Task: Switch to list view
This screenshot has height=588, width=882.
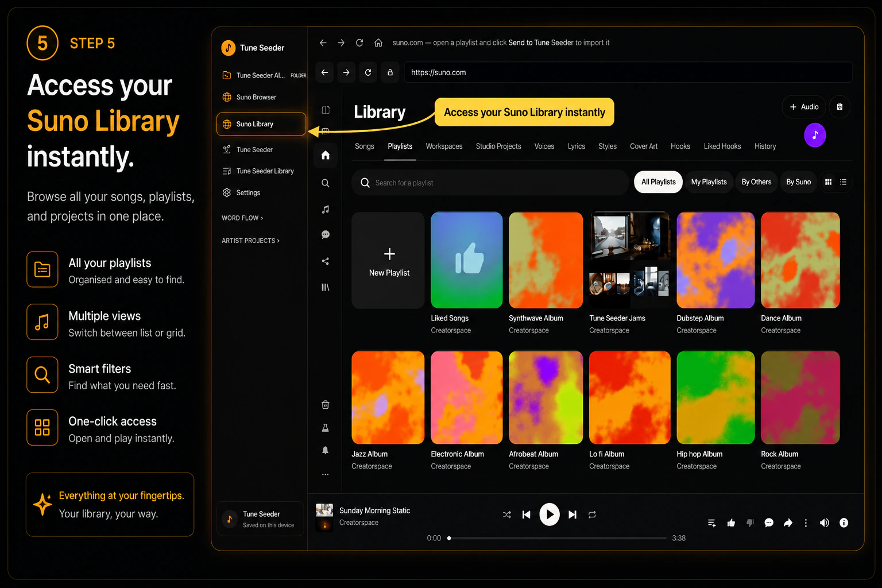Action: coord(843,182)
